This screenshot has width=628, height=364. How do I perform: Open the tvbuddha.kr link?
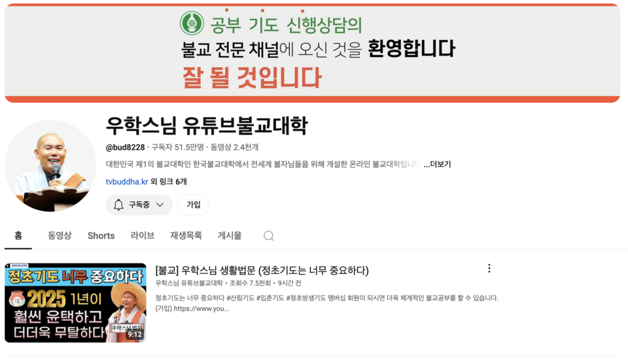127,182
